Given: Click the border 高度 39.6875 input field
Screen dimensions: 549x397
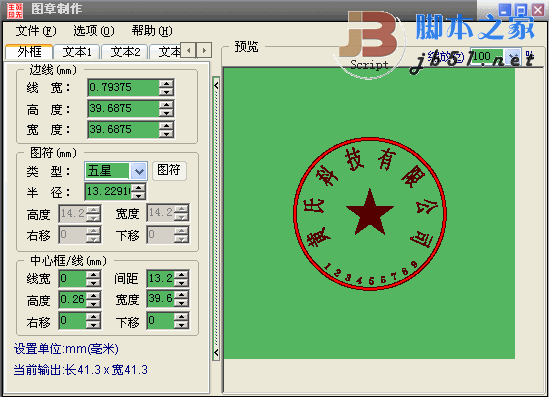Looking at the screenshot, I should point(123,109).
